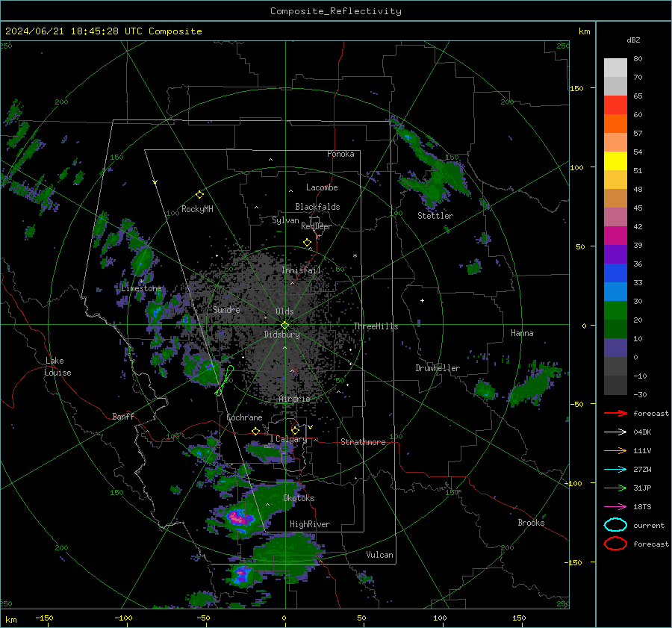Click the Banff label

tap(123, 416)
